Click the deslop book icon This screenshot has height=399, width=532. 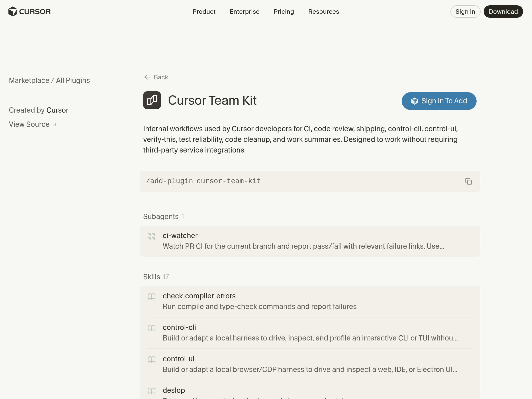(x=152, y=391)
